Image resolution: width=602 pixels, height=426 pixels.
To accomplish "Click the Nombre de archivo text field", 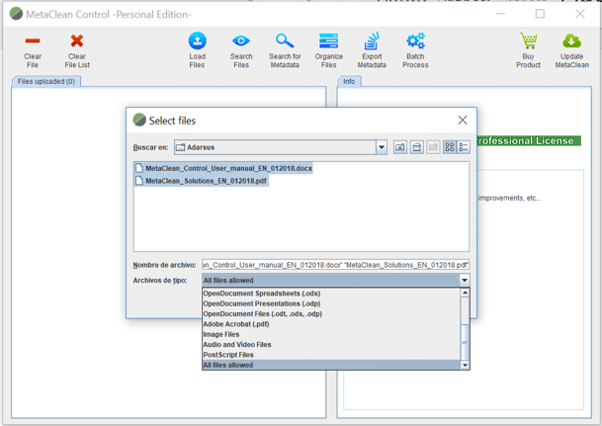I will pos(335,264).
